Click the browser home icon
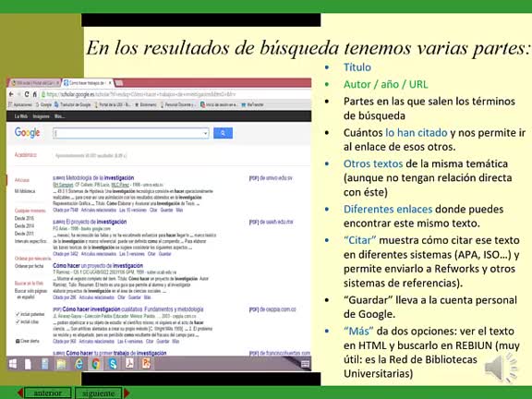The image size is (532, 399). click(34, 94)
